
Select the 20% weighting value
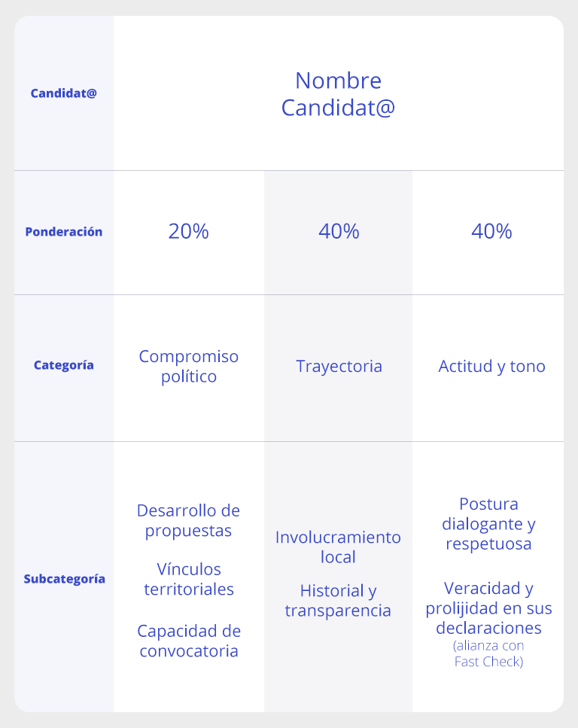pyautogui.click(x=188, y=231)
